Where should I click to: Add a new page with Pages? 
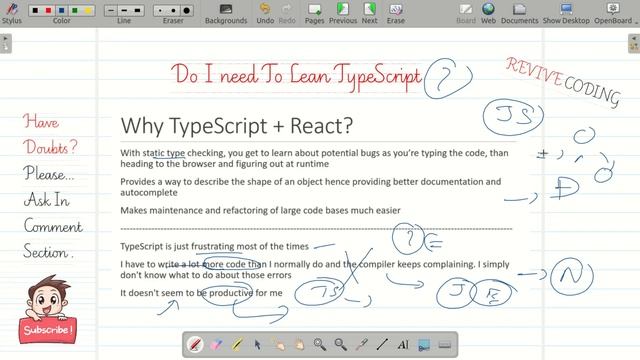314,13
